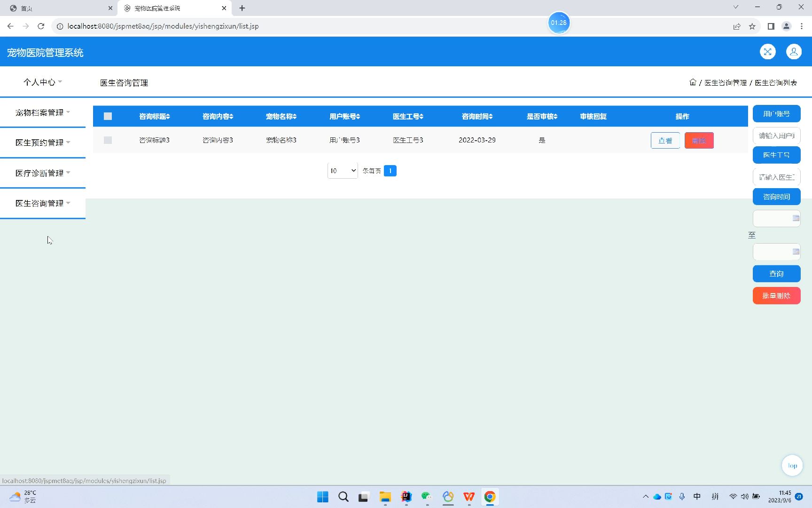This screenshot has height=508, width=812.
Task: Bookmark this page with star icon
Action: tap(752, 26)
